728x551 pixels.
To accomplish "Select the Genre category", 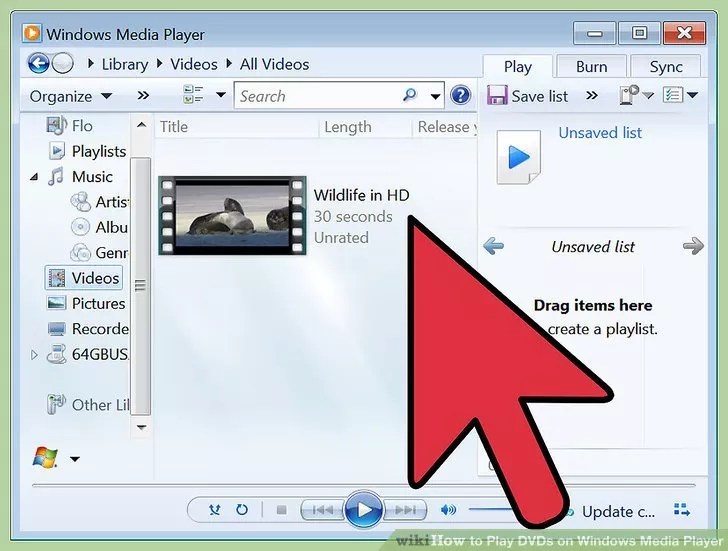I will 99,253.
